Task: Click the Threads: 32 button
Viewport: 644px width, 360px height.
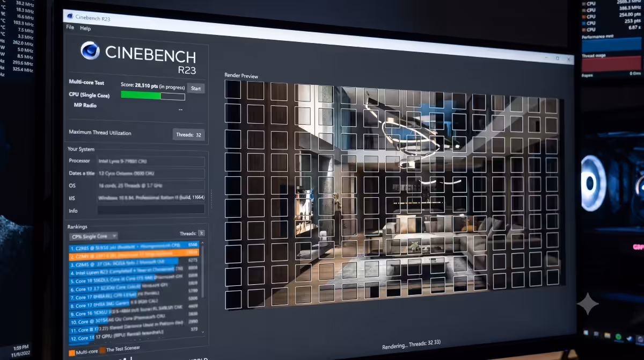Action: [188, 135]
